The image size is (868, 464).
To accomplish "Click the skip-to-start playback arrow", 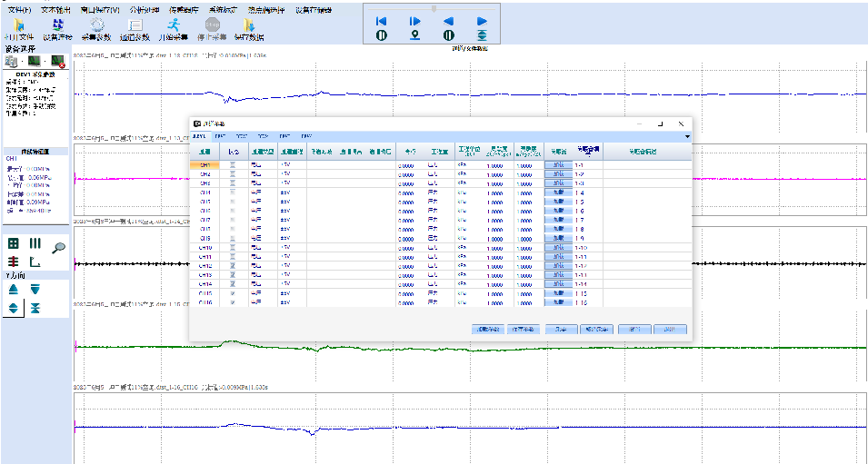I will tap(381, 21).
